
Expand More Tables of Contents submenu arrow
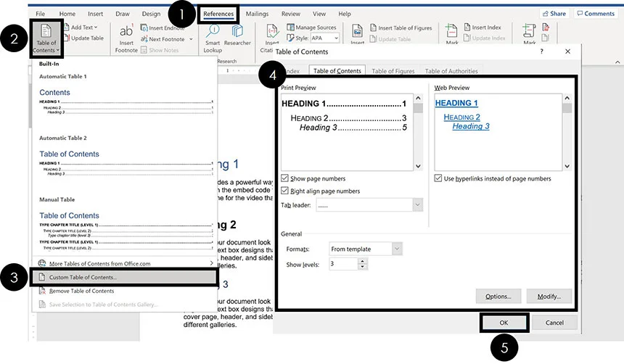tap(211, 263)
